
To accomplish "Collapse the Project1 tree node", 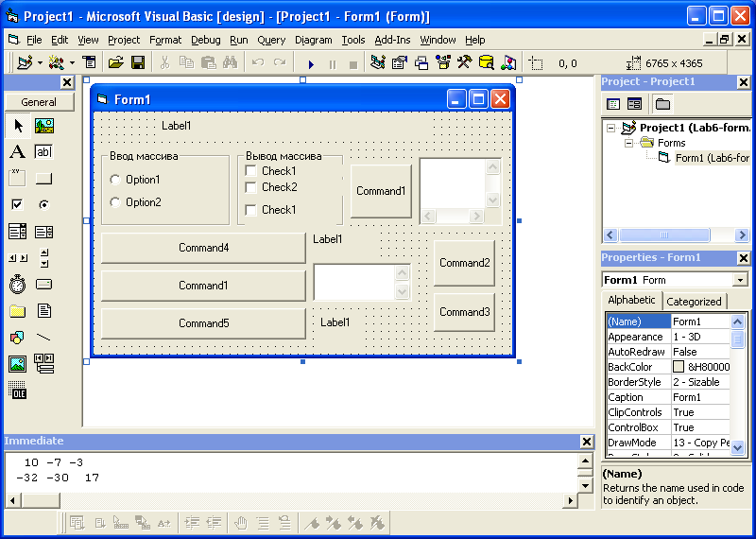I will (610, 129).
